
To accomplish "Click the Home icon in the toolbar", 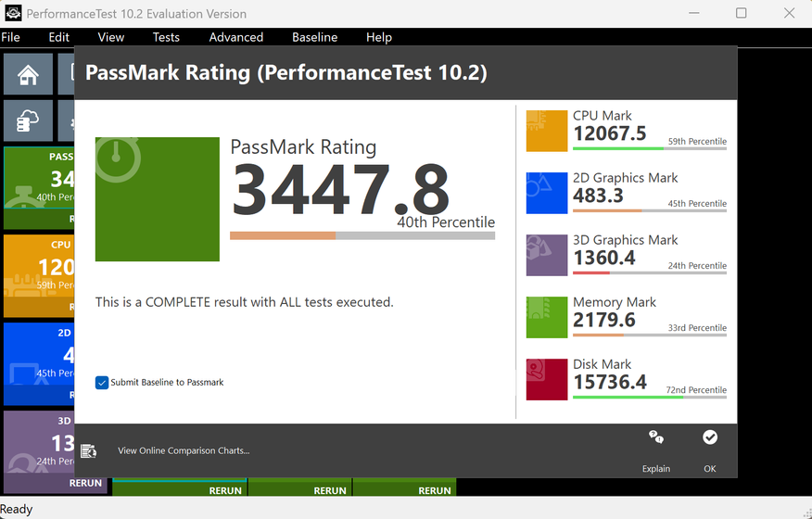I will click(x=28, y=74).
